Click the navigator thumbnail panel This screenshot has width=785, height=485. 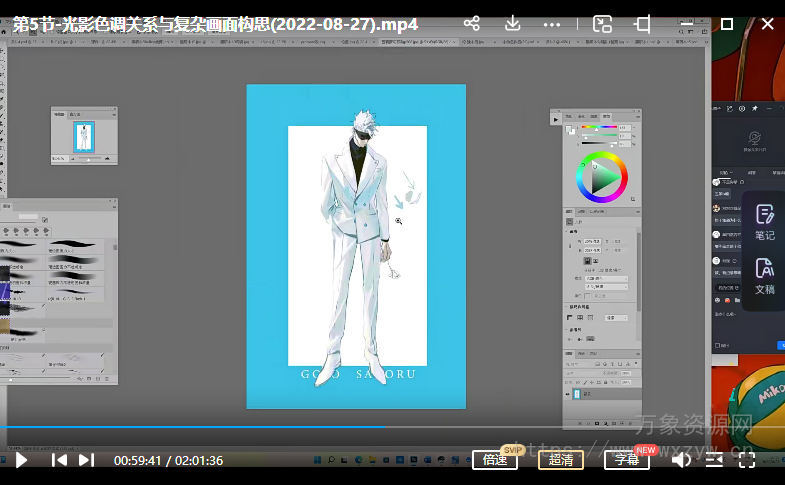click(83, 136)
